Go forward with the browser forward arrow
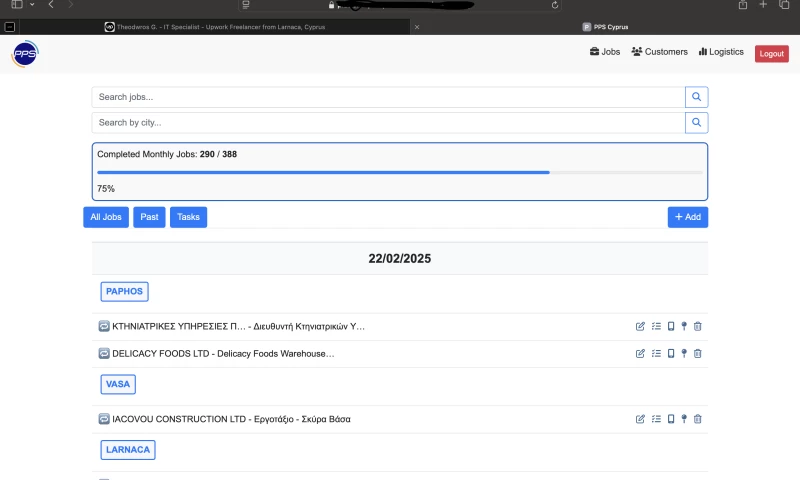The height and width of the screenshot is (480, 800). pyautogui.click(x=70, y=5)
